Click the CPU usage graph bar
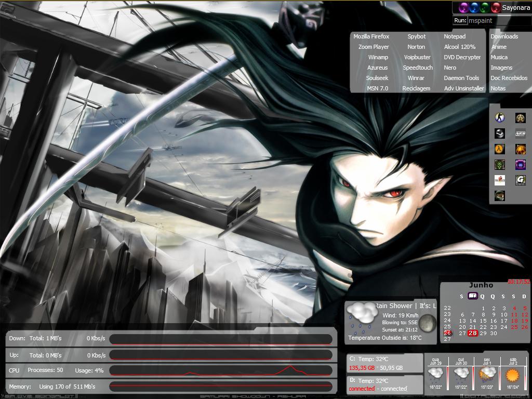This screenshot has height=399, width=532. (220, 370)
